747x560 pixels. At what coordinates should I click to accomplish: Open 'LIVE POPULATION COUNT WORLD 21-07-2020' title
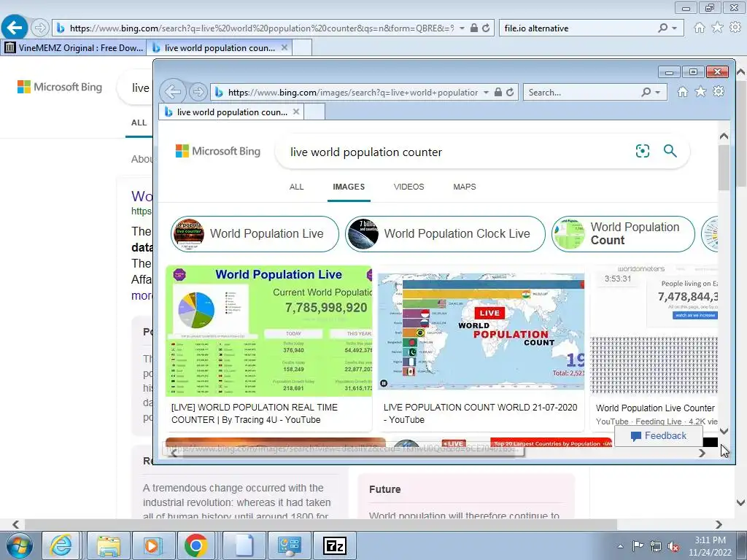(480, 413)
